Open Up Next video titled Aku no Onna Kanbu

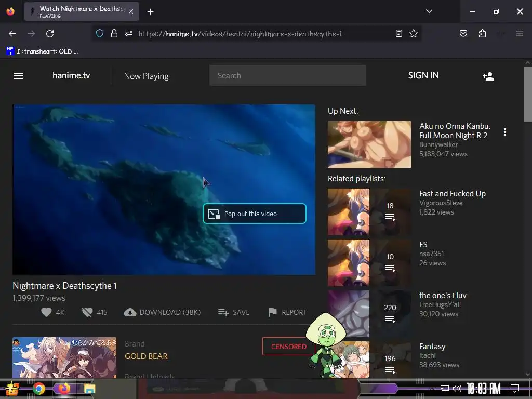point(455,130)
